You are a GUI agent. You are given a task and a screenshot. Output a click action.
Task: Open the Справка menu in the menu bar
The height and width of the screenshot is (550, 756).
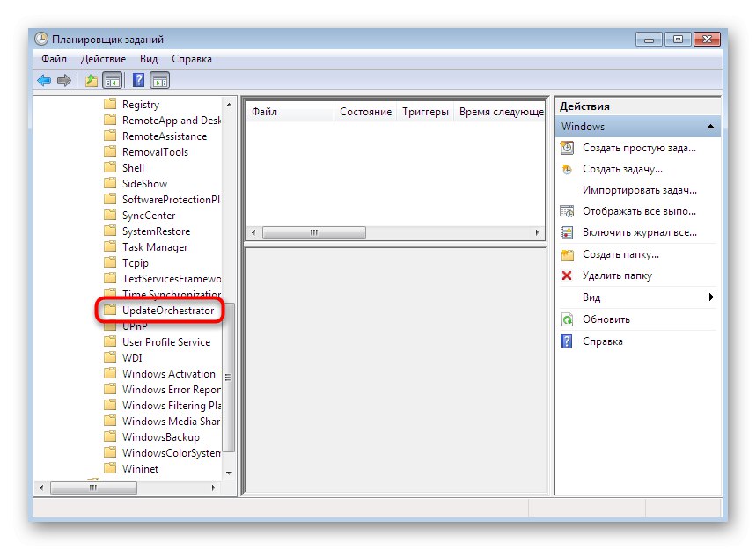pyautogui.click(x=192, y=58)
